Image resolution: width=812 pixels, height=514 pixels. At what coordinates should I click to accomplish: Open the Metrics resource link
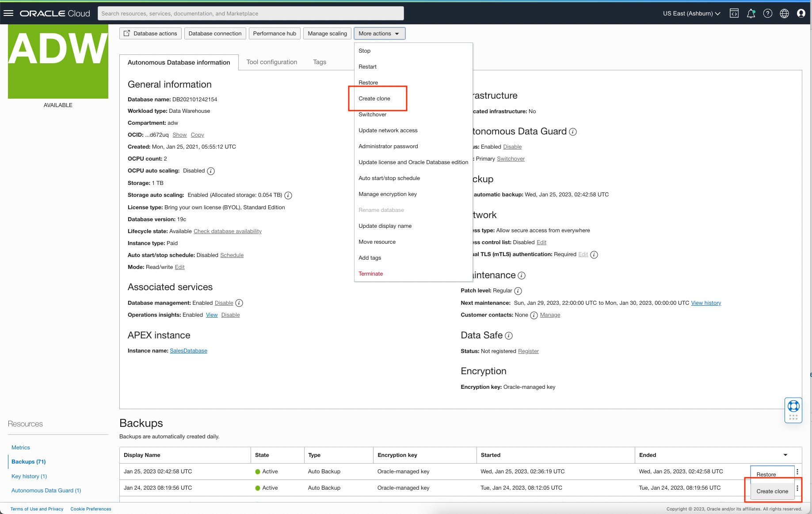click(21, 448)
